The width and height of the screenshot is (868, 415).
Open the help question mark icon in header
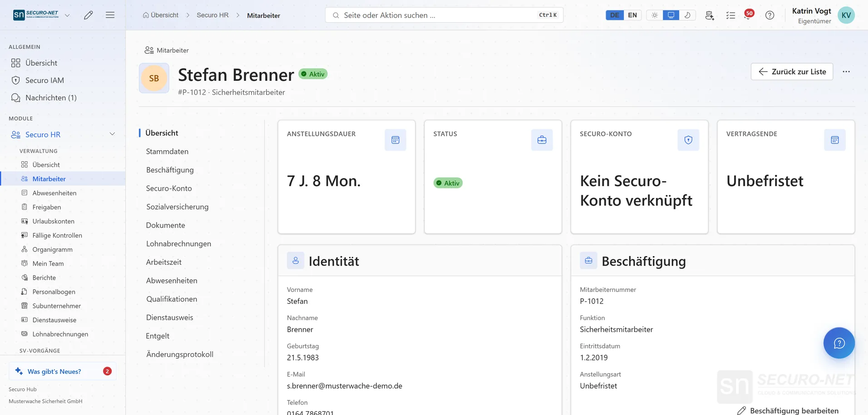point(769,15)
